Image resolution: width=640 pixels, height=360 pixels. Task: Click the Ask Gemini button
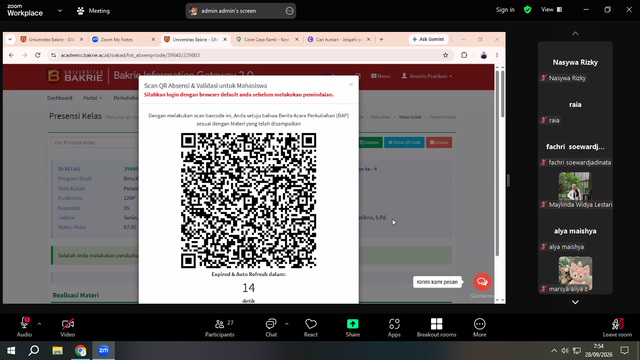tap(428, 39)
